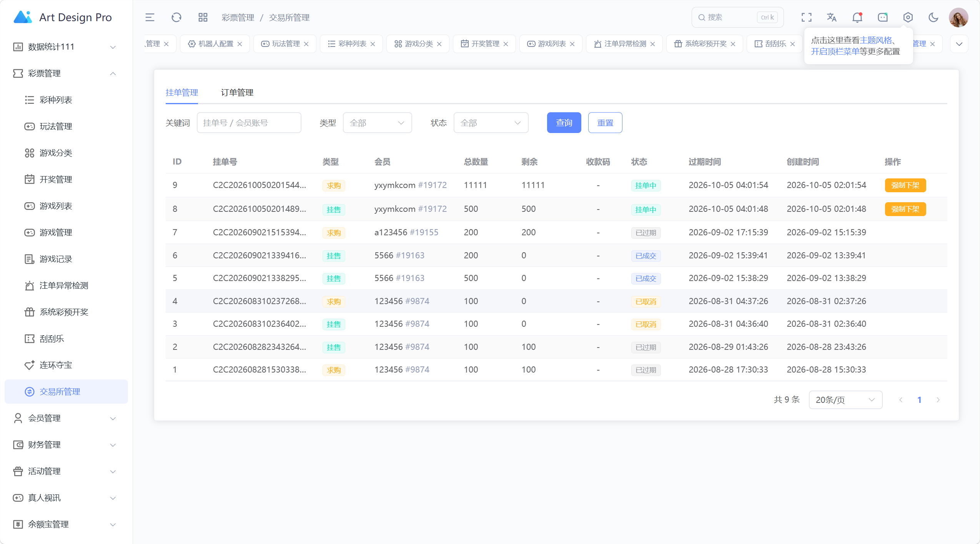
Task: Open the 20条/页 page size selector
Action: point(845,400)
